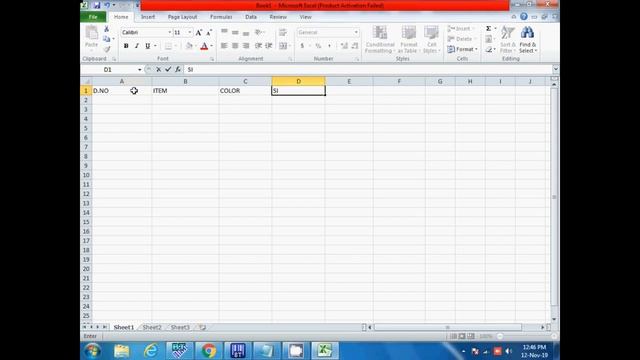Click Decrease Indent icon
Viewport: 640px width, 360px height.
(x=258, y=46)
